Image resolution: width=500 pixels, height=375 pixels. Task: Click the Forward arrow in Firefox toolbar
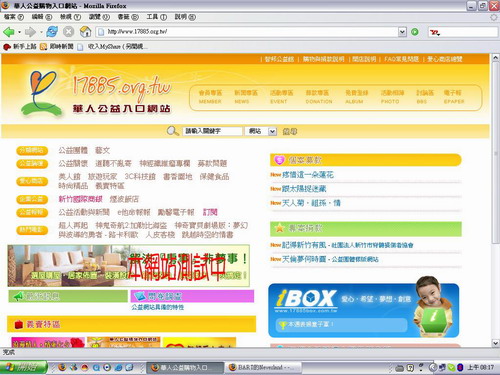coord(30,32)
